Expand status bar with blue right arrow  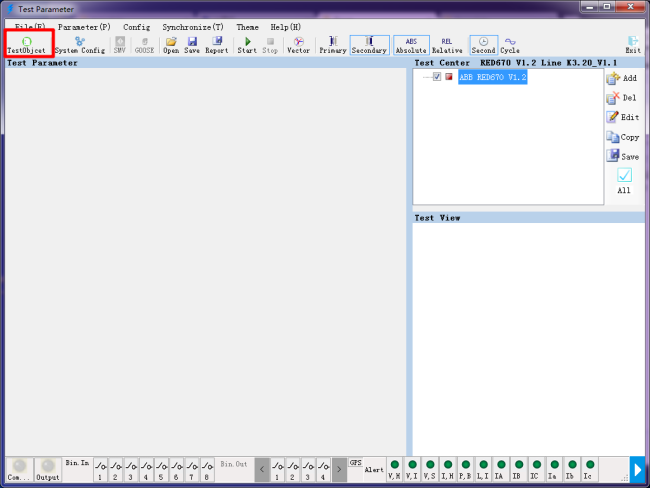(x=637, y=468)
